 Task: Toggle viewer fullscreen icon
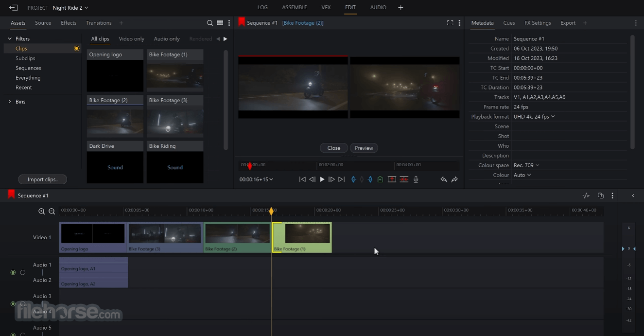tap(450, 23)
